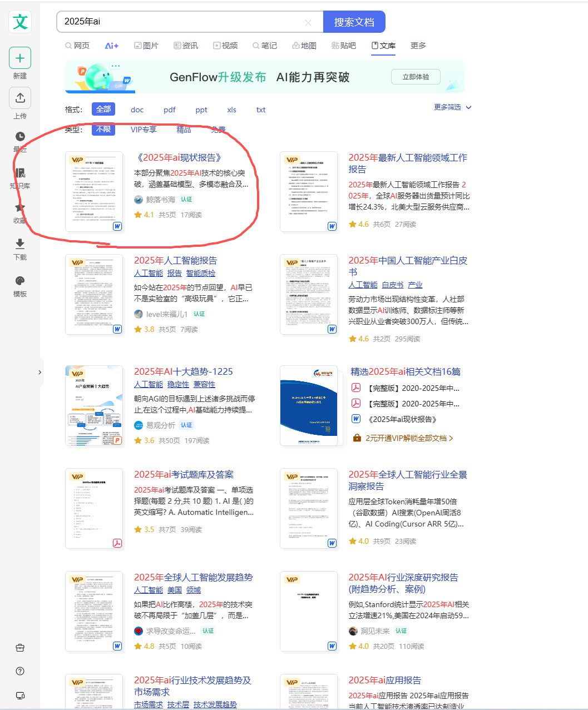Switch to the 视频 search tab
This screenshot has width=588, height=710.
[225, 46]
